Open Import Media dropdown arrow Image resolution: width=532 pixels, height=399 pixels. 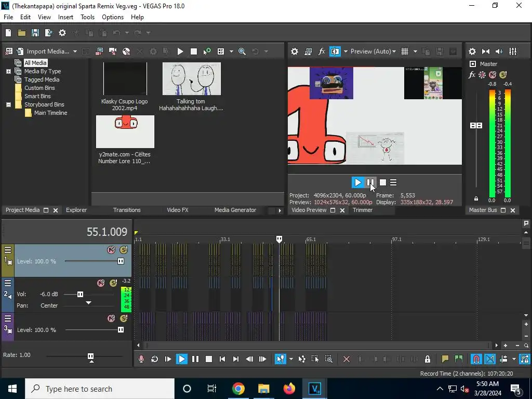75,51
